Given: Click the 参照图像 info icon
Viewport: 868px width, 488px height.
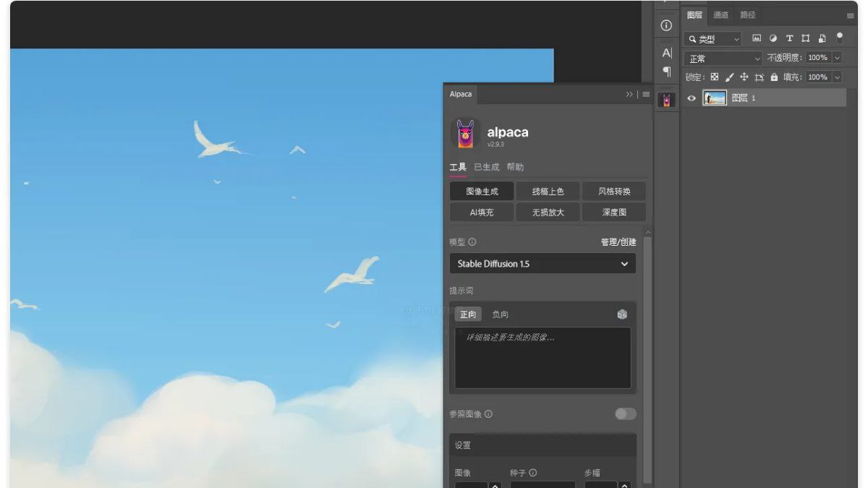Looking at the screenshot, I should 488,414.
